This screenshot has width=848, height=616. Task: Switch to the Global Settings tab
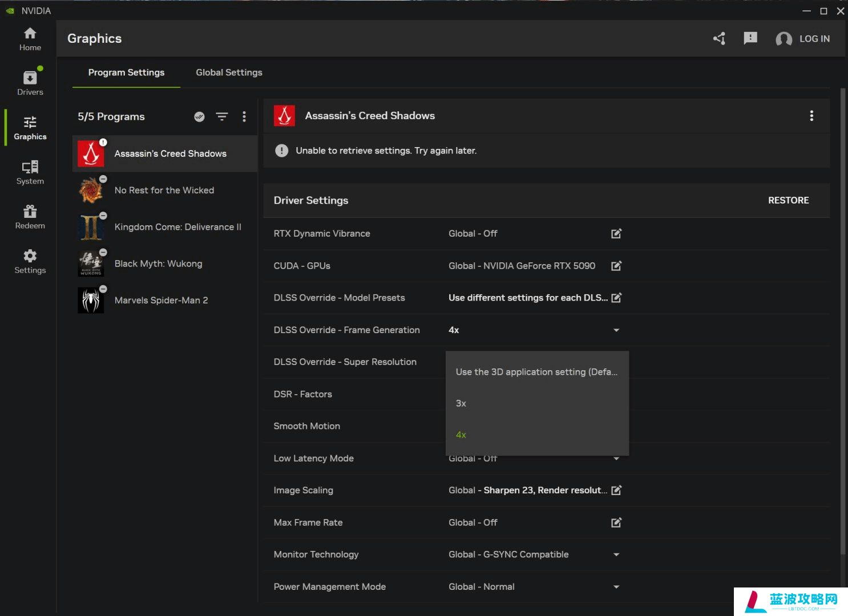click(229, 72)
